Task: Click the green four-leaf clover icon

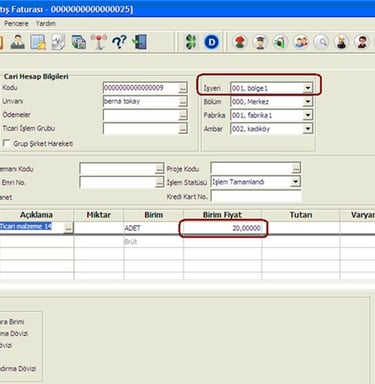Action: click(x=191, y=42)
